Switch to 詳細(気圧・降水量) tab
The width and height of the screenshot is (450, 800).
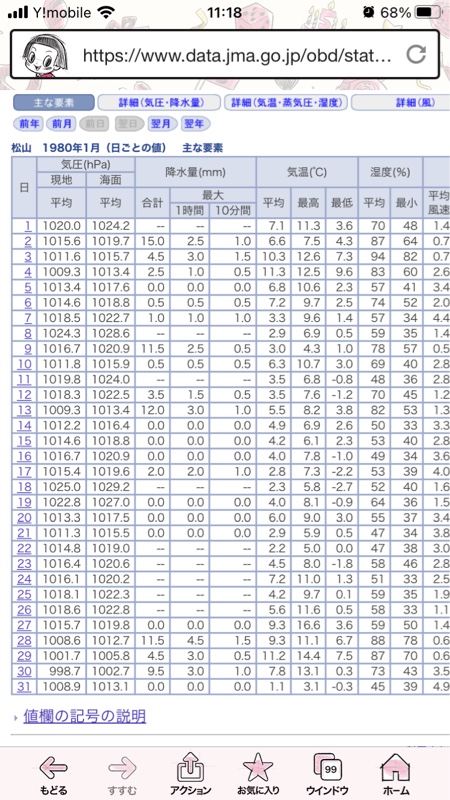point(159,103)
